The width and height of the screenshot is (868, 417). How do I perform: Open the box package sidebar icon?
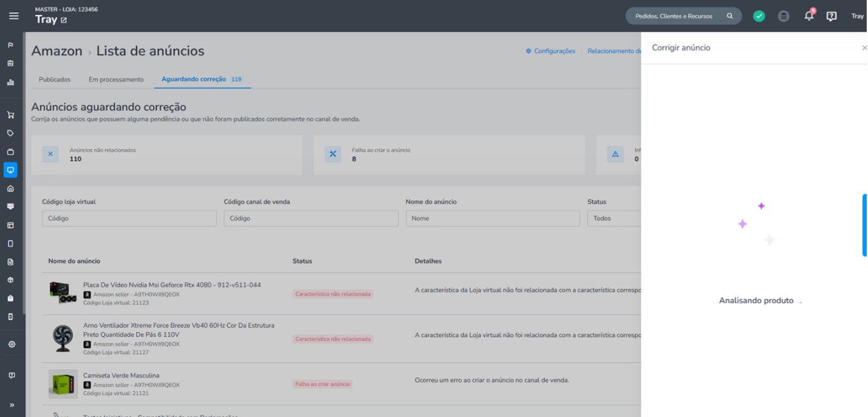point(10,281)
